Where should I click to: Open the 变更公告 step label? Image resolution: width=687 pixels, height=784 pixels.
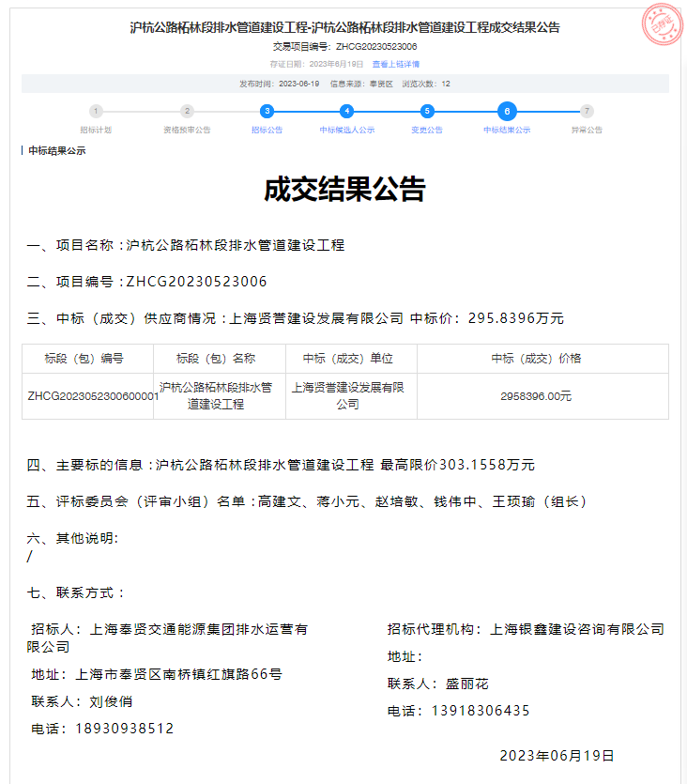pos(427,131)
